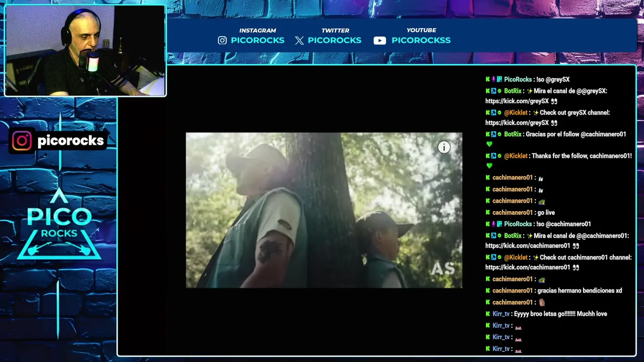Viewport: 644px width, 362px height.
Task: Click PicoRocks username in '!so @greySX' message
Action: click(518, 79)
